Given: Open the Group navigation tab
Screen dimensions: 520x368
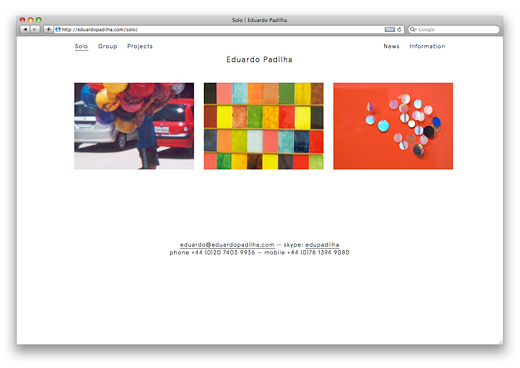Looking at the screenshot, I should point(107,46).
